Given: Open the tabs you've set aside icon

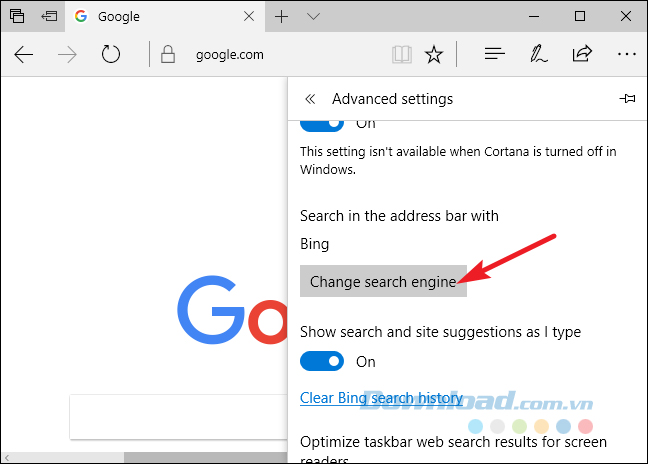Looking at the screenshot, I should (x=17, y=16).
